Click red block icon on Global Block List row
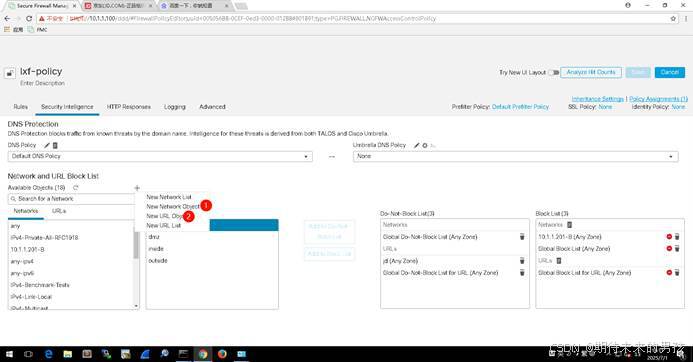Viewport: 693px width, 362px height. click(669, 249)
